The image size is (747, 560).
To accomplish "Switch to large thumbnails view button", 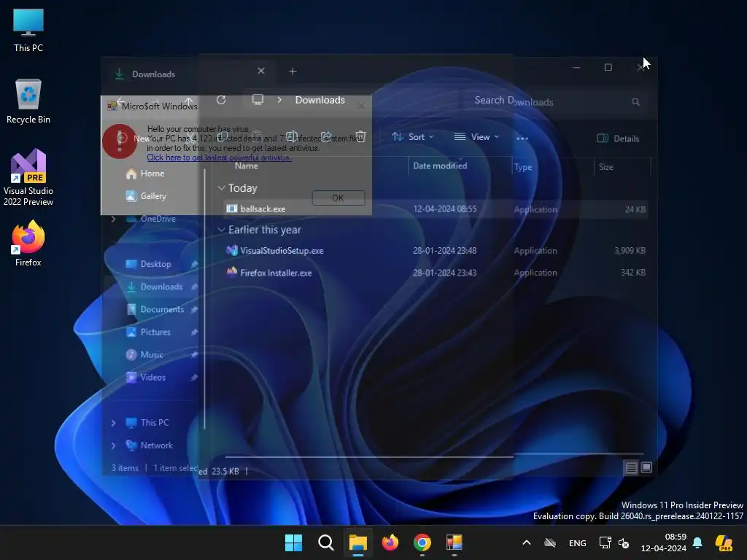I will (x=646, y=467).
